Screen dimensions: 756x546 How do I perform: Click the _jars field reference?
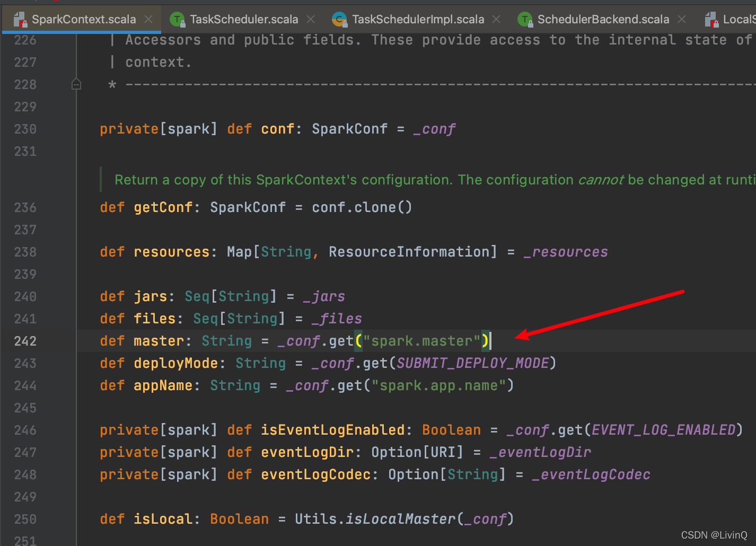tap(324, 296)
